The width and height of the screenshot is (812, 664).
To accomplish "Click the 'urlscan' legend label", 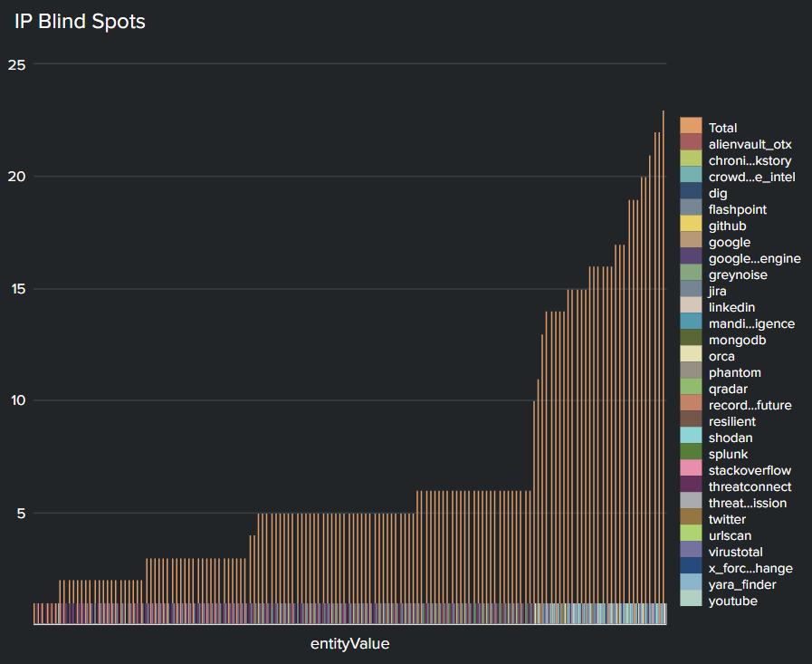I will point(730,536).
